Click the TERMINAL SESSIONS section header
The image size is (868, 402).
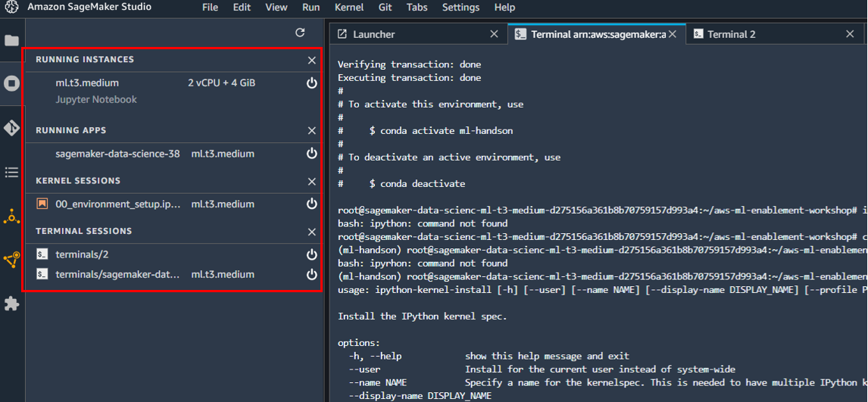tap(83, 231)
